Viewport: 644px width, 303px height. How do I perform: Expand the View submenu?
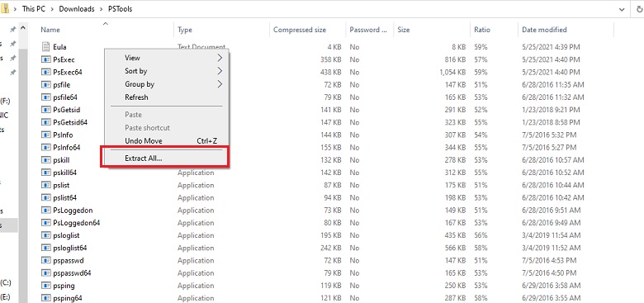(x=167, y=58)
